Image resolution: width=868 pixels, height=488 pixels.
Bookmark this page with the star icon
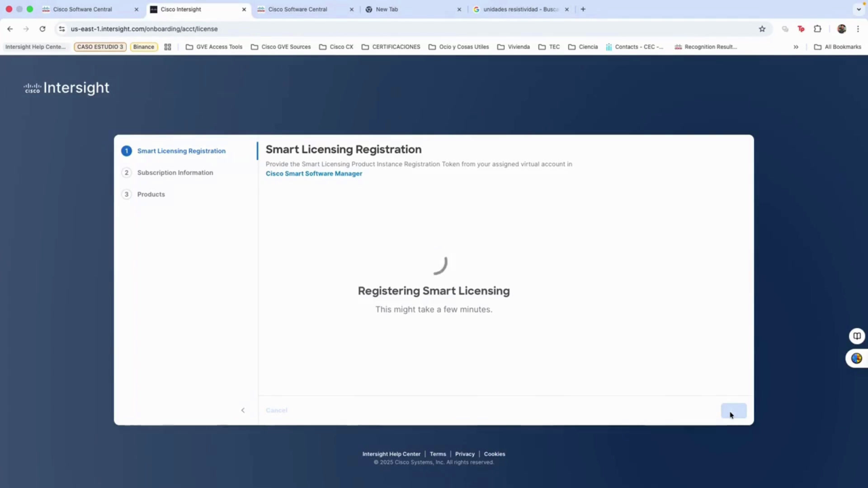[762, 29]
